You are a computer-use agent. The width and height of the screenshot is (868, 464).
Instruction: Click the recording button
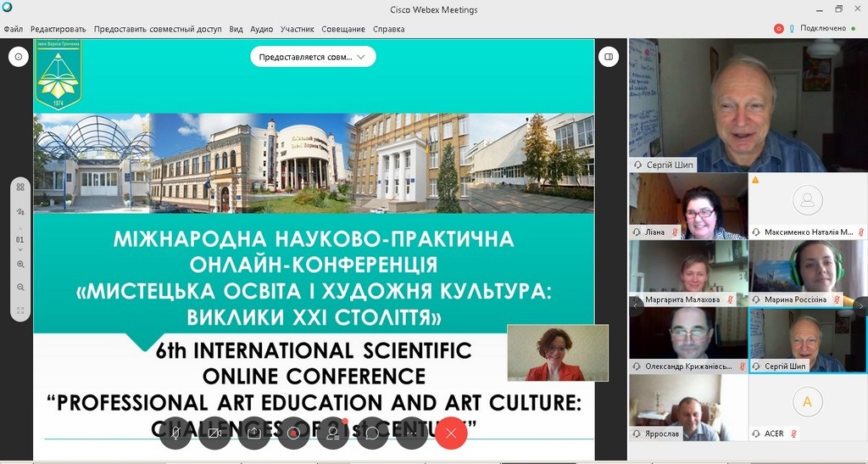point(293,433)
